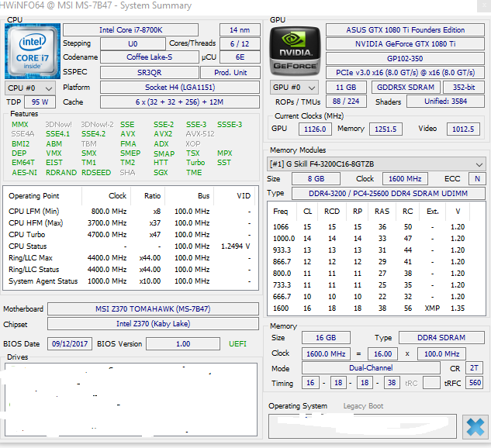Select the SR3QR SSPEC field

click(150, 73)
